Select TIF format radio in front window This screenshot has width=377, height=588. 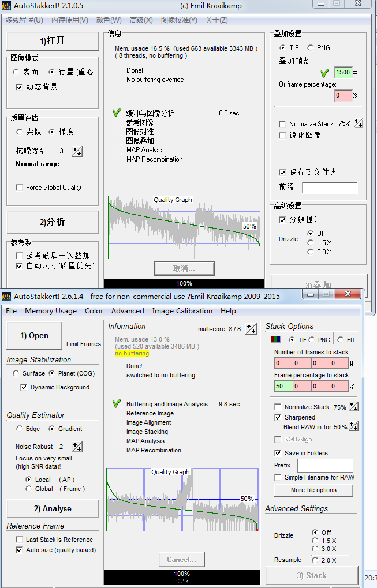(292, 339)
